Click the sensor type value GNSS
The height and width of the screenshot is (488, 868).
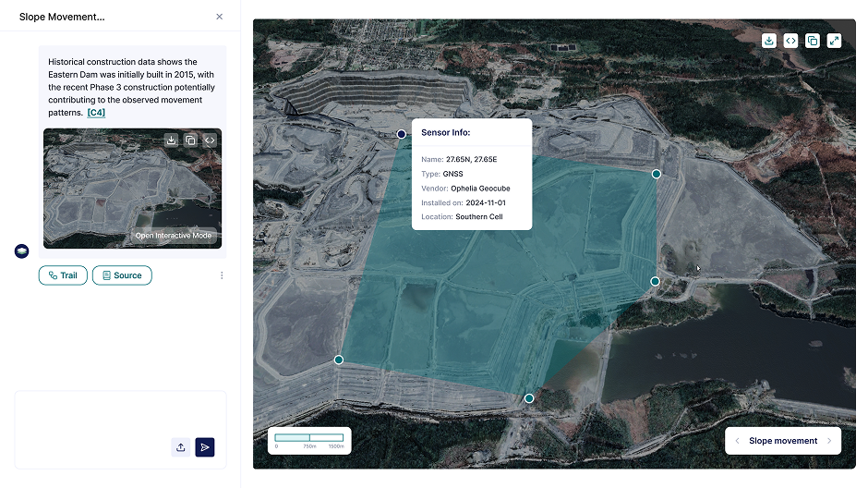coord(452,174)
